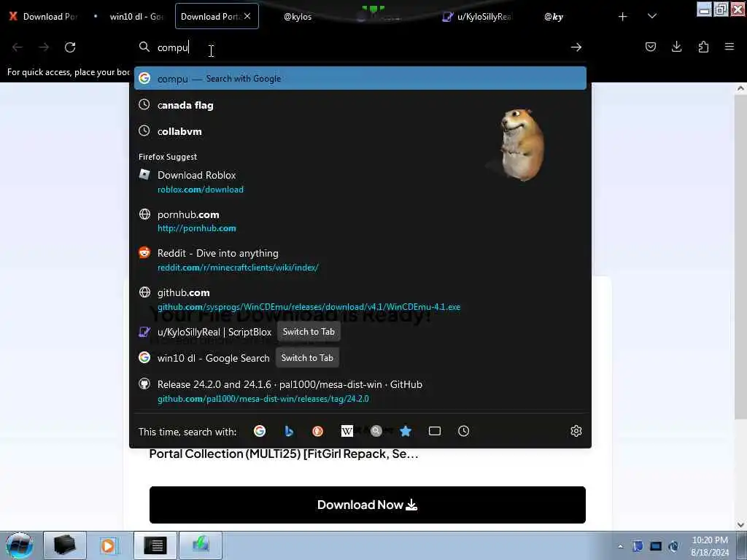Pick the 'collabvm' history suggestion
Screen dimensions: 747x560
(x=360, y=131)
